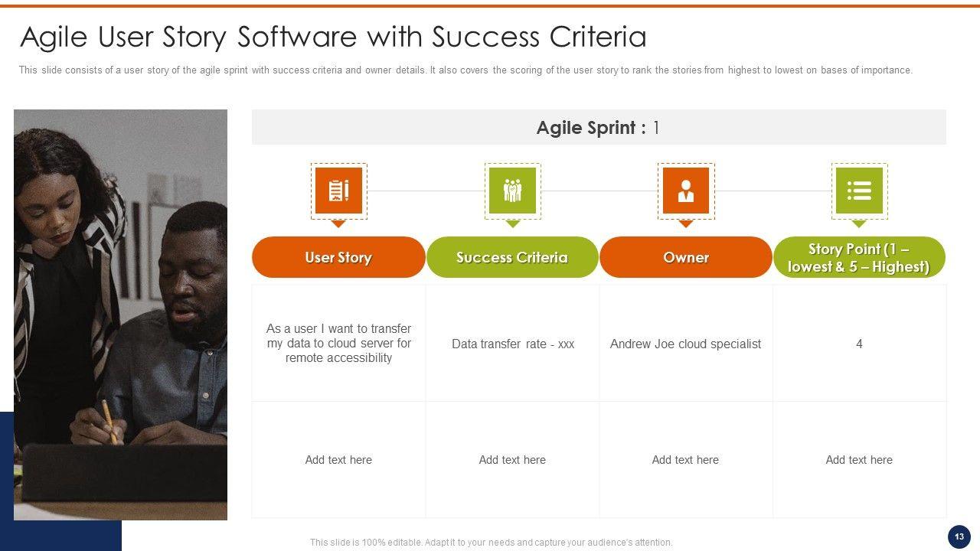The width and height of the screenshot is (980, 551).
Task: Select the user story cloud transfer text cell
Action: click(338, 343)
